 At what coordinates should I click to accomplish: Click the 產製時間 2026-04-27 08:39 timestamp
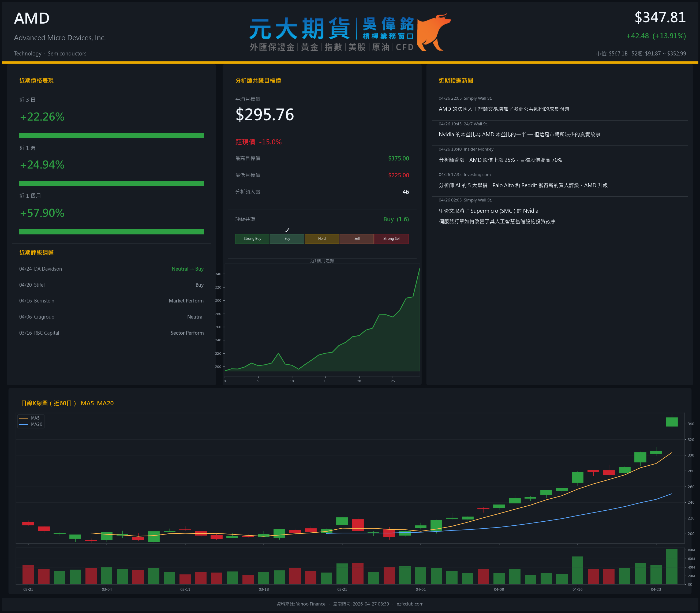click(361, 604)
